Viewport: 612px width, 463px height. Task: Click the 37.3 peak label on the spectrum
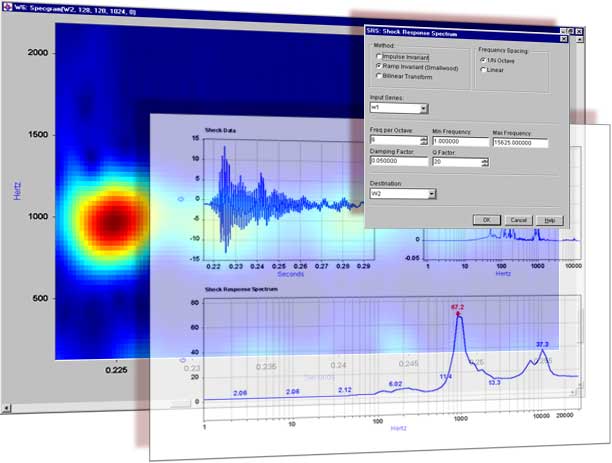(542, 344)
